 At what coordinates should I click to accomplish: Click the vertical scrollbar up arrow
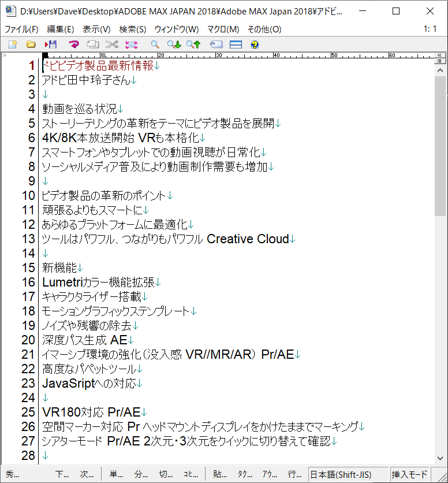coord(440,70)
